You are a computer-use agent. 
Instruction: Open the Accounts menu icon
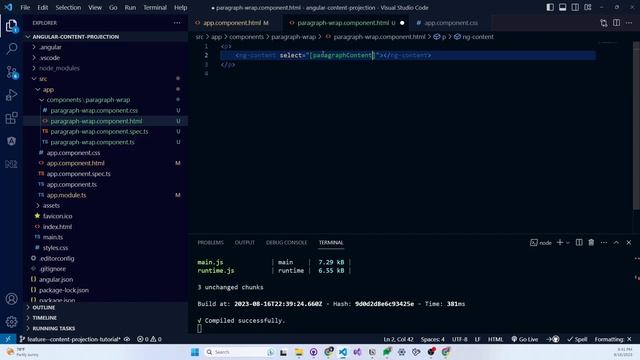tap(11, 299)
